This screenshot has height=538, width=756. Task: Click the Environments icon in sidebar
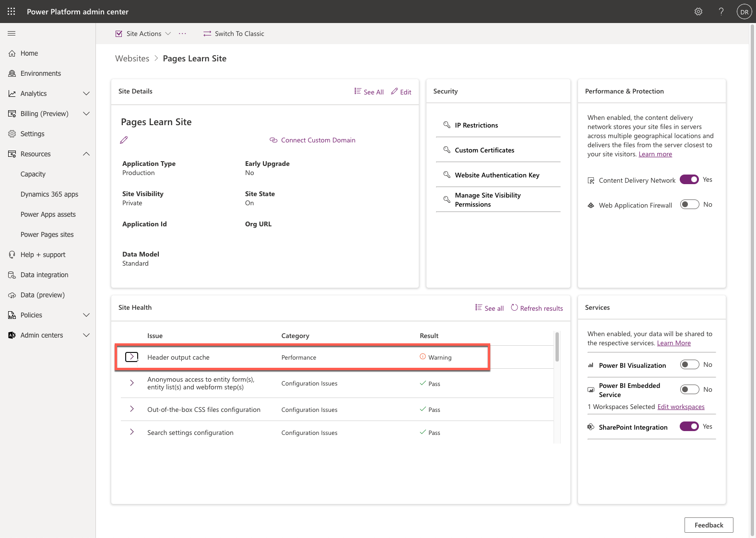pos(12,73)
